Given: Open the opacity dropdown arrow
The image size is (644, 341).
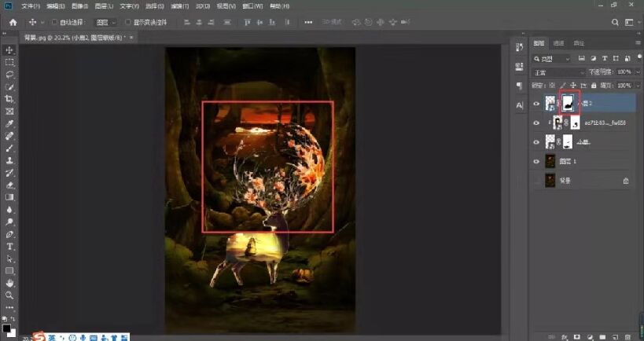Looking at the screenshot, I should pos(638,72).
